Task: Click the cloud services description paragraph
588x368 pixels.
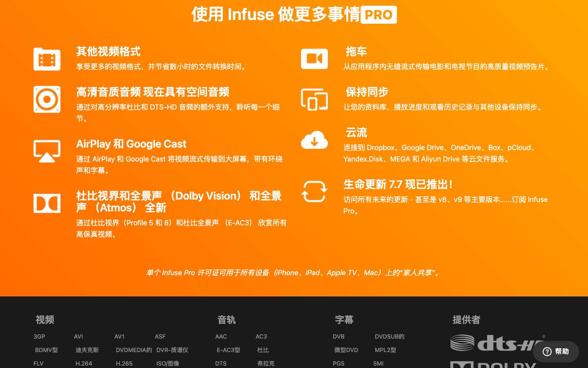Action: 440,153
